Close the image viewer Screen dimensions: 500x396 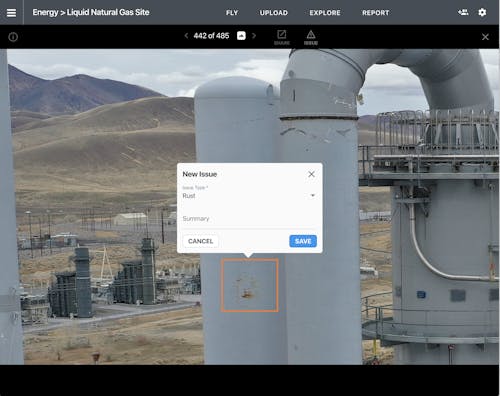485,37
